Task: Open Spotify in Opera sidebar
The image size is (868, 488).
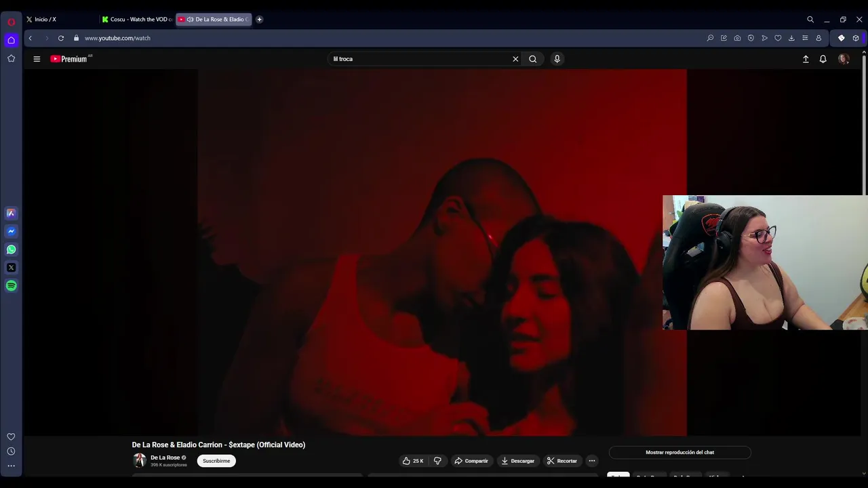Action: (x=11, y=286)
